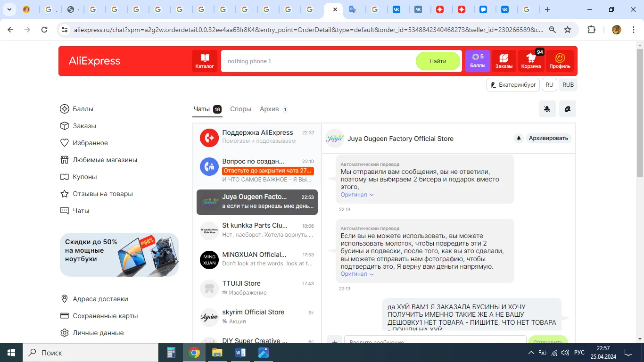Viewport: 644px width, 362px height.
Task: Open Избранное favorites in sidebar
Action: click(x=84, y=143)
